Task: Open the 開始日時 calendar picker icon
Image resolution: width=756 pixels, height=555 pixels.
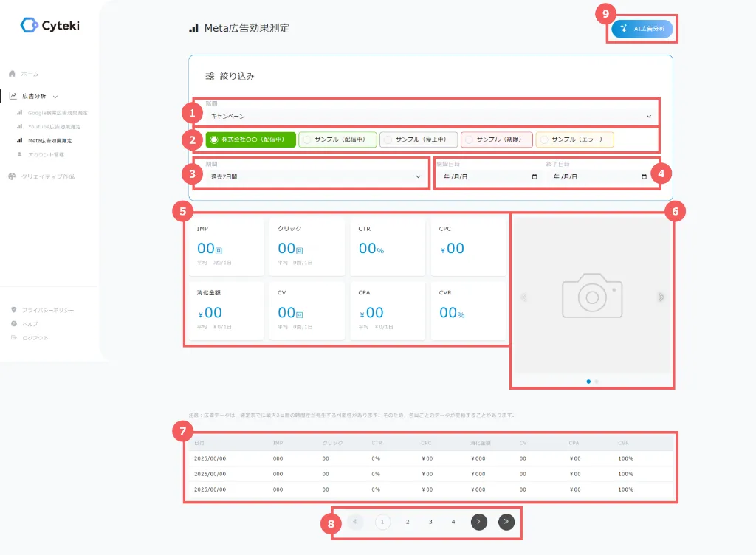Action: [535, 177]
